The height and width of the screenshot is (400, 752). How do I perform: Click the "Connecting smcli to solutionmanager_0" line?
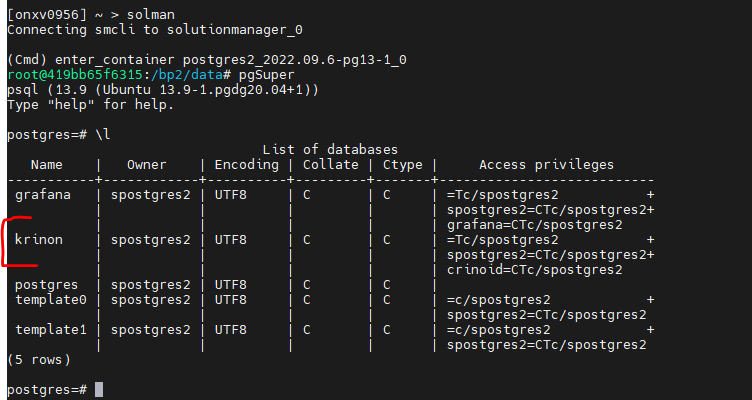[x=155, y=30]
